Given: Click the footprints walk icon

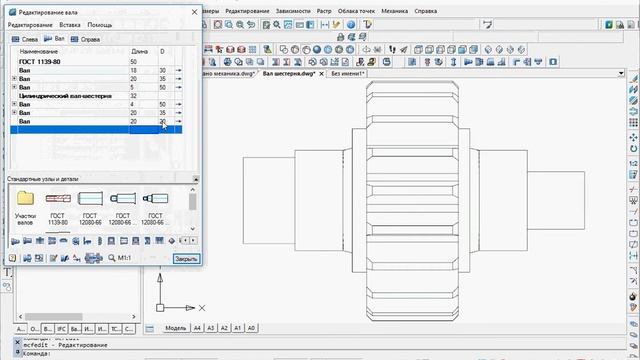Looking at the screenshot, I should [x=392, y=49].
